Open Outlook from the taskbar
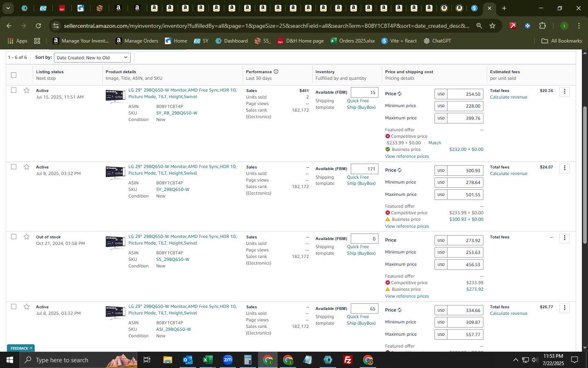The image size is (588, 368). (187, 360)
